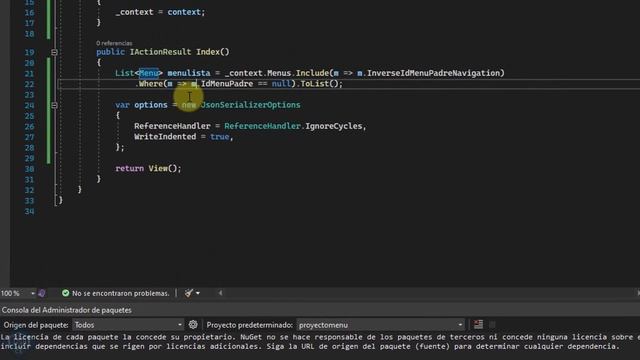Click 'InverseIdMenuPadreNavigation' in Include call
The height and width of the screenshot is (360, 640).
(x=433, y=73)
